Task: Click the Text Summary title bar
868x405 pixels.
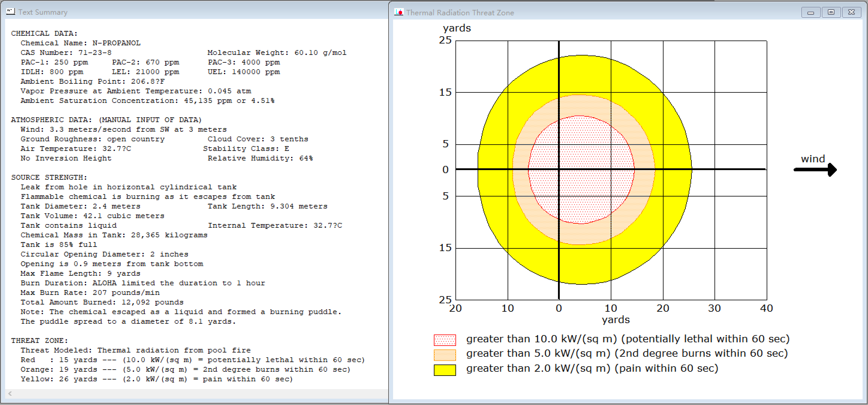Action: point(202,12)
